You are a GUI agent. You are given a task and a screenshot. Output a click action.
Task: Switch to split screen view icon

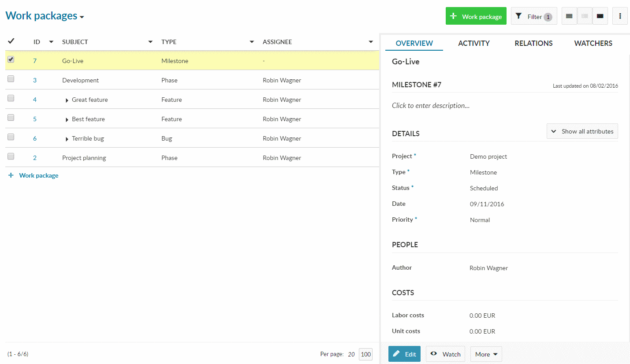tap(585, 15)
